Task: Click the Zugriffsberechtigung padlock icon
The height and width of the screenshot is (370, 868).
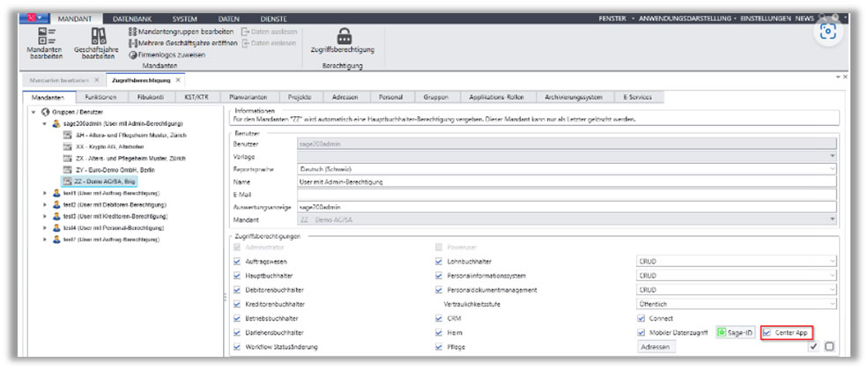Action: click(x=344, y=36)
